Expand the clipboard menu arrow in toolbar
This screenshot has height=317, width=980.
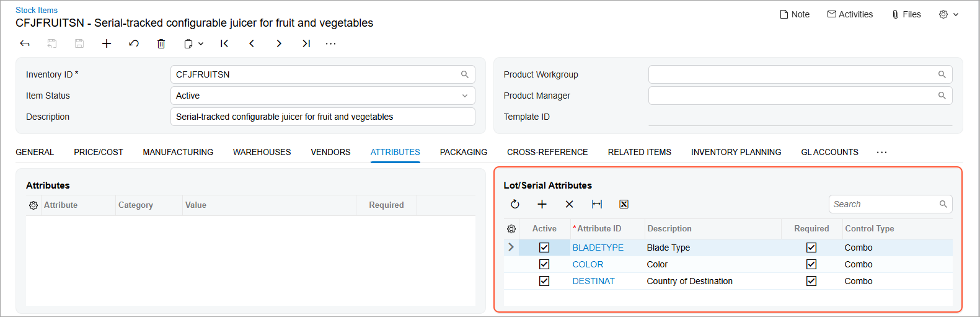(201, 43)
